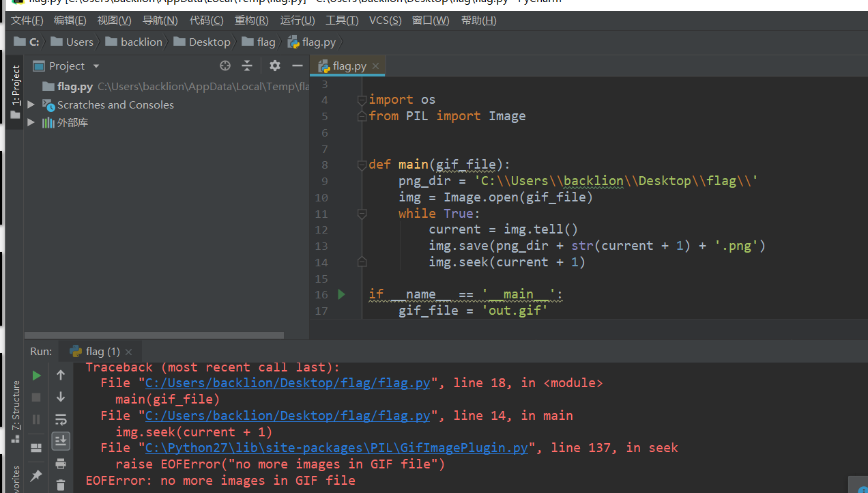This screenshot has height=493, width=868.
Task: Locate the opened file in Project tree
Action: (225, 66)
